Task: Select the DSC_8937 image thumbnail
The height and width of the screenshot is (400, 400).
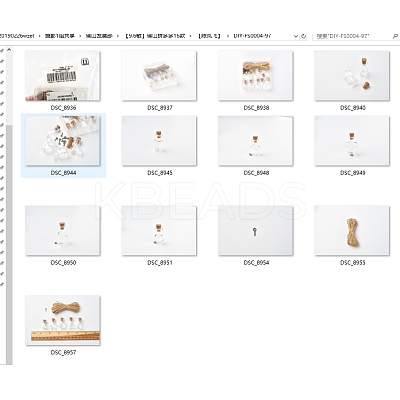Action: tap(159, 76)
